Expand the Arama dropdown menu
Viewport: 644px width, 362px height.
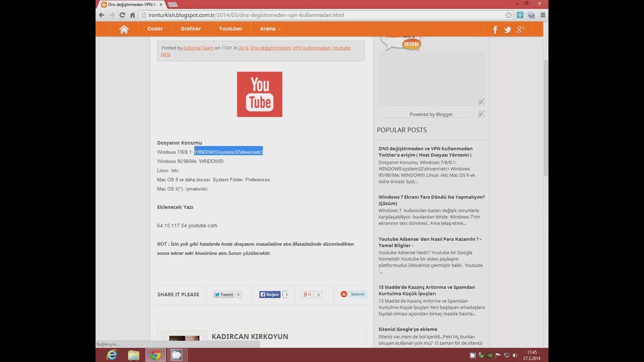click(x=270, y=29)
